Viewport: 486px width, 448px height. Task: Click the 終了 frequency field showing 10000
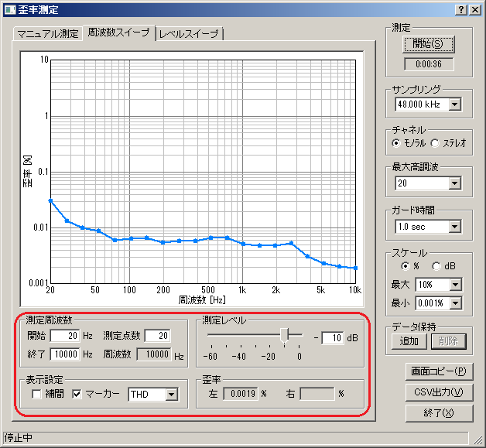[x=65, y=354]
